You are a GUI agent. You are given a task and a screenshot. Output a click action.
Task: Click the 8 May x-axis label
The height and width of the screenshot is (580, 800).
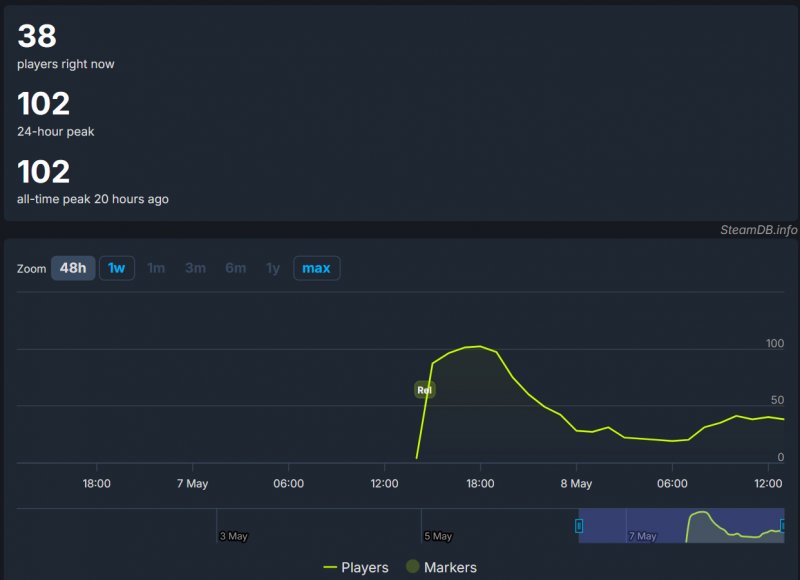point(576,484)
